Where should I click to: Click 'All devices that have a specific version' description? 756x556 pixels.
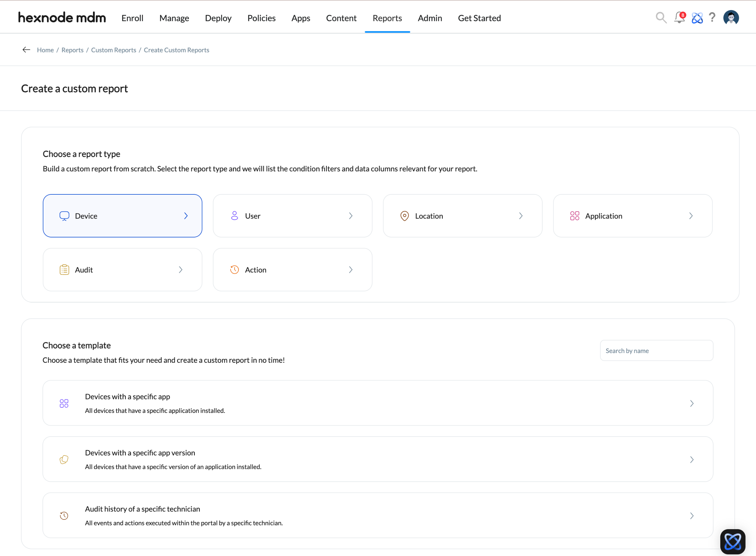pos(173,467)
